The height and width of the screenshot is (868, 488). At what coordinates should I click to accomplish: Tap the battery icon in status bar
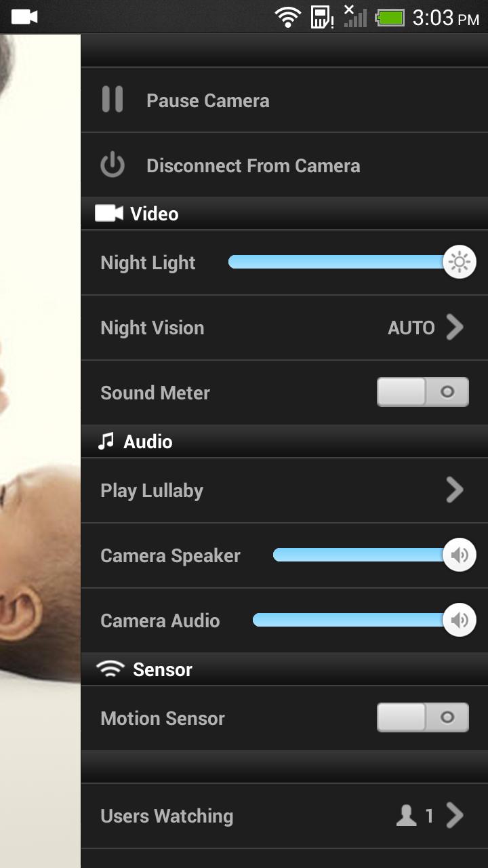point(390,17)
